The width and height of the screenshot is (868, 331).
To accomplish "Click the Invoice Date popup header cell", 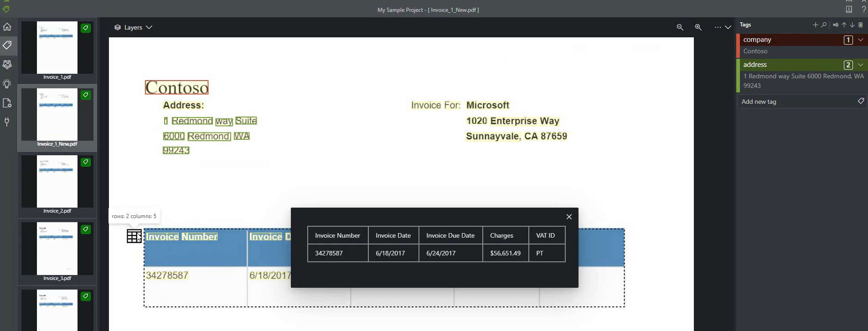I will coord(393,235).
